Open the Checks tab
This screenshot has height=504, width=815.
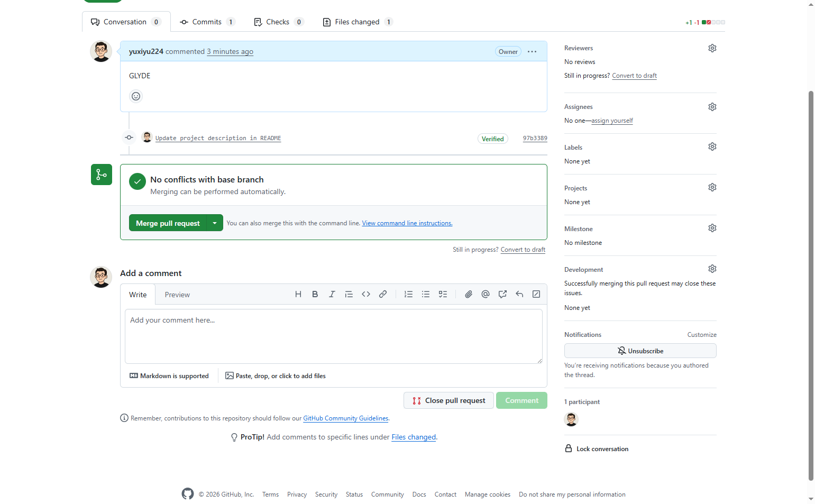[279, 22]
